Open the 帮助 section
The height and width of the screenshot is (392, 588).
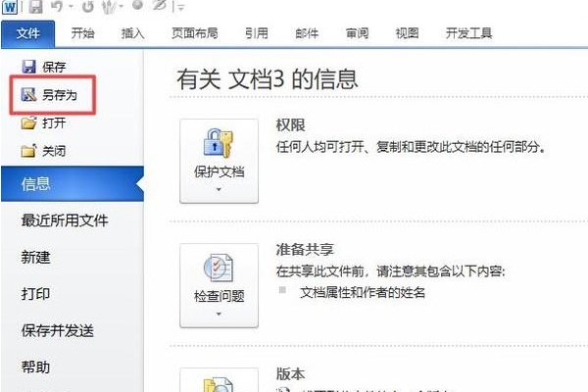(35, 367)
